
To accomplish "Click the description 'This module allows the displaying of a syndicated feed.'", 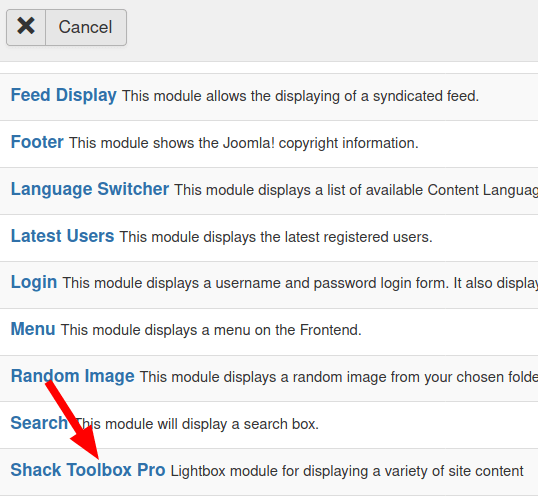I will pos(301,96).
